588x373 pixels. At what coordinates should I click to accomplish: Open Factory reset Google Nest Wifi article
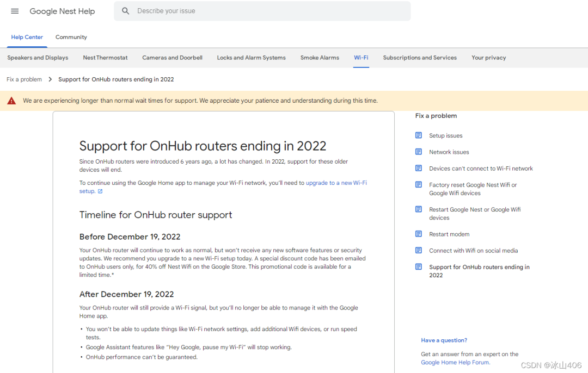point(473,189)
